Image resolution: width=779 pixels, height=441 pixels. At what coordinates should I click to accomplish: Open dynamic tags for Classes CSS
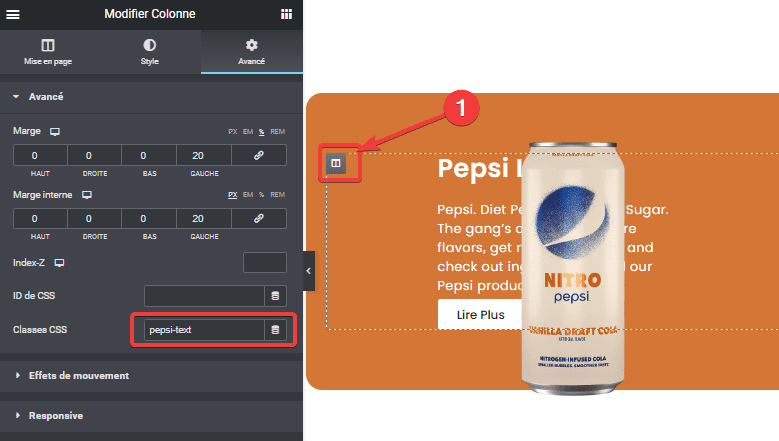[275, 330]
